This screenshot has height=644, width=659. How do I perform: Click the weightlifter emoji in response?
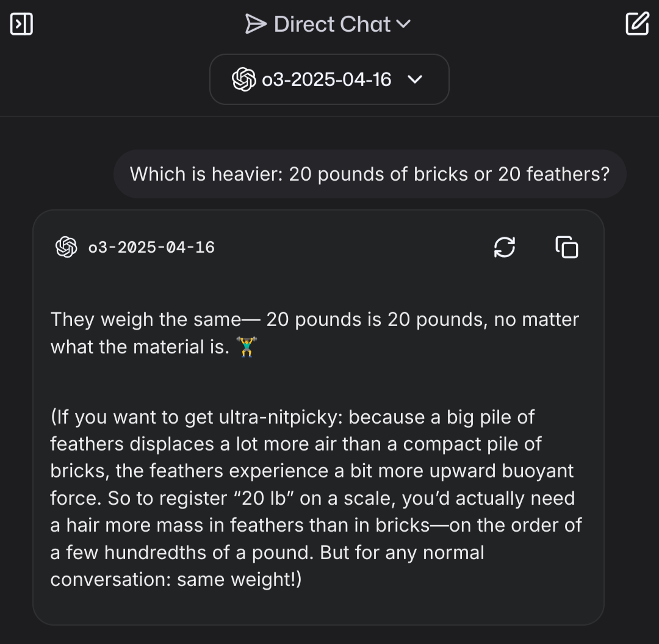pos(247,347)
